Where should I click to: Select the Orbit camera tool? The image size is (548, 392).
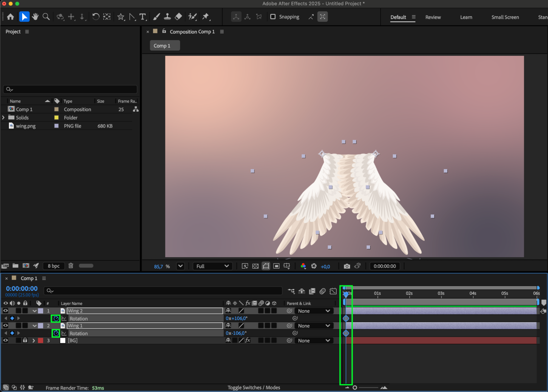click(60, 17)
